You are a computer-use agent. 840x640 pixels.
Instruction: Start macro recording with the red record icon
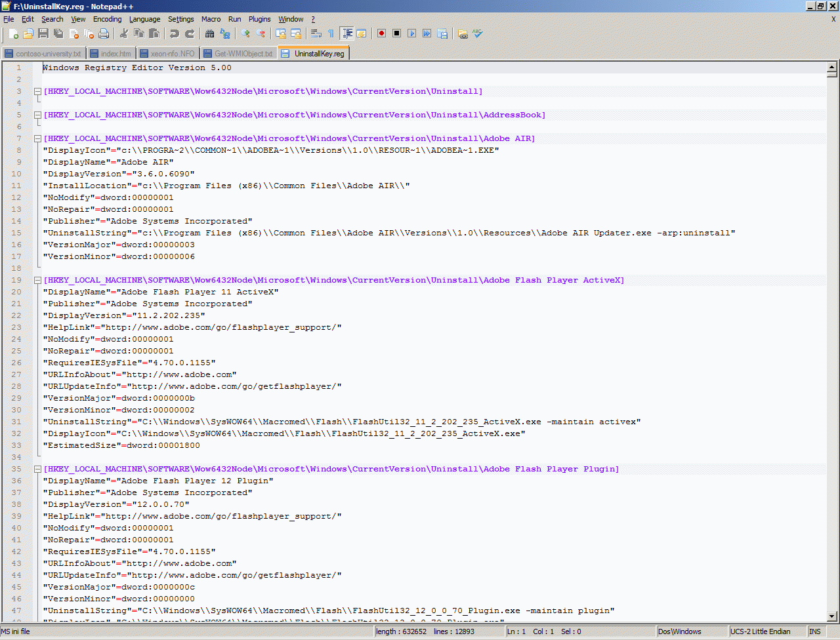point(381,33)
